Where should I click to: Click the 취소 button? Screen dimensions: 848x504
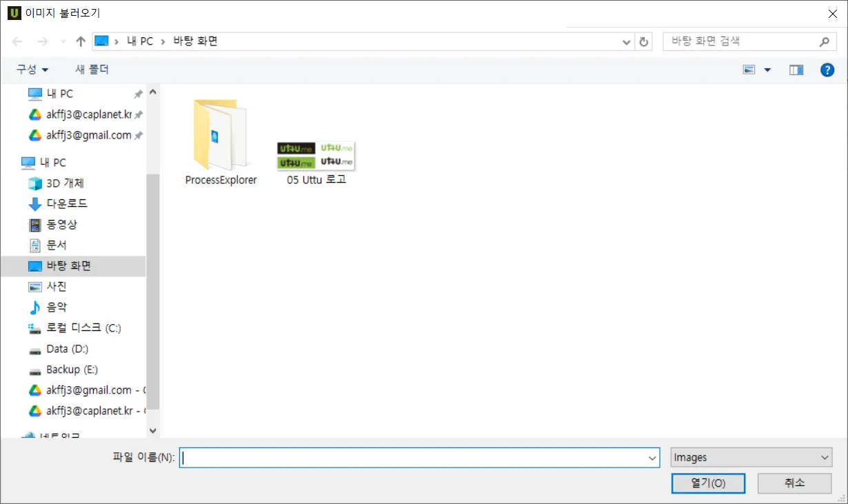(x=794, y=483)
